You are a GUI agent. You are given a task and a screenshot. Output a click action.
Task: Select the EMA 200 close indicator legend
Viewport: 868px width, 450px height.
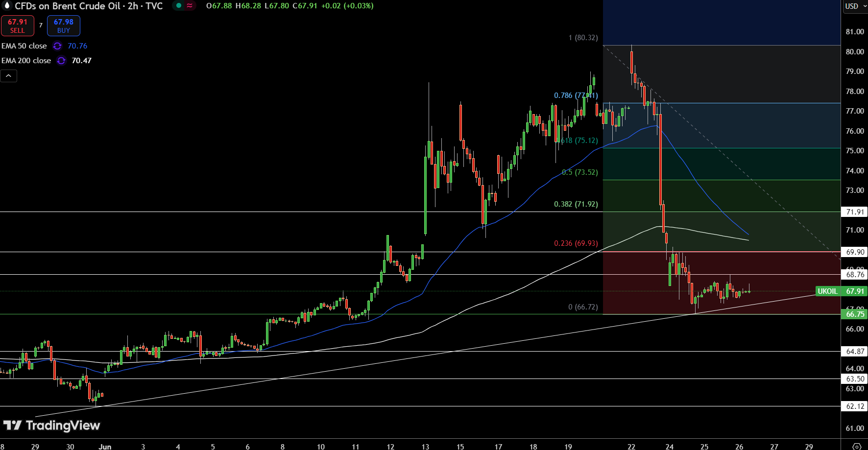tap(26, 61)
